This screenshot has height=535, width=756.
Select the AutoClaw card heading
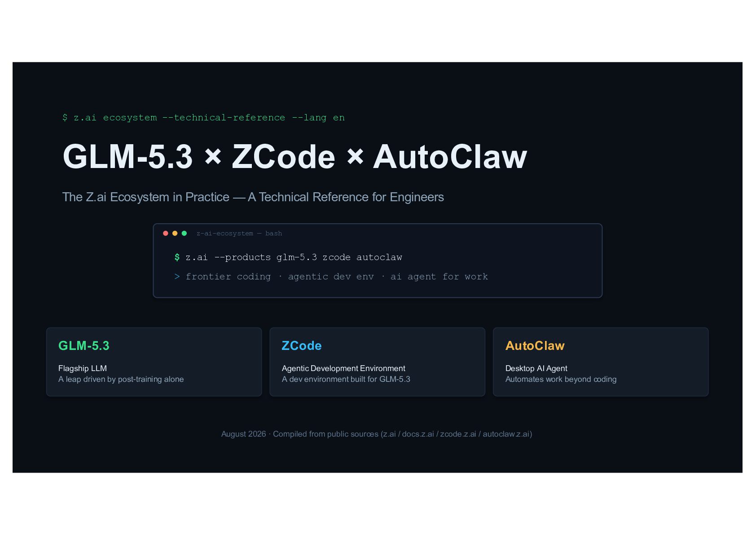535,345
